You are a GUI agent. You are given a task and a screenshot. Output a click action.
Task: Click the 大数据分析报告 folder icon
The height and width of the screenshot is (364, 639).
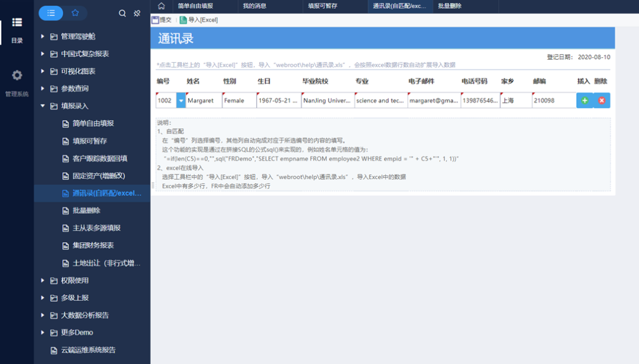[x=54, y=315]
